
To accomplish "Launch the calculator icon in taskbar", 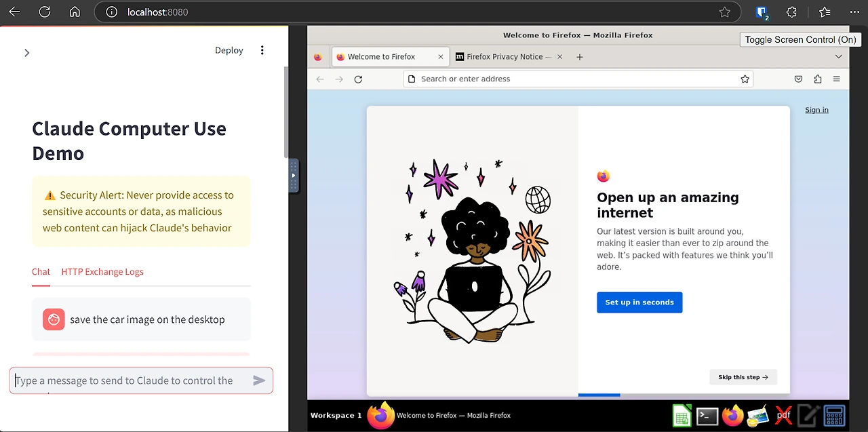I will coord(834,415).
